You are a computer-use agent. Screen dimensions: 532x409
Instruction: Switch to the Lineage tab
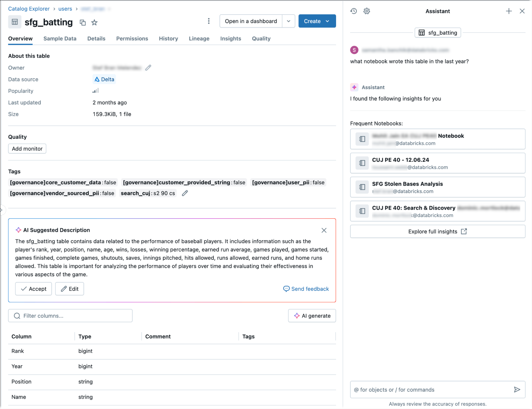click(x=198, y=38)
